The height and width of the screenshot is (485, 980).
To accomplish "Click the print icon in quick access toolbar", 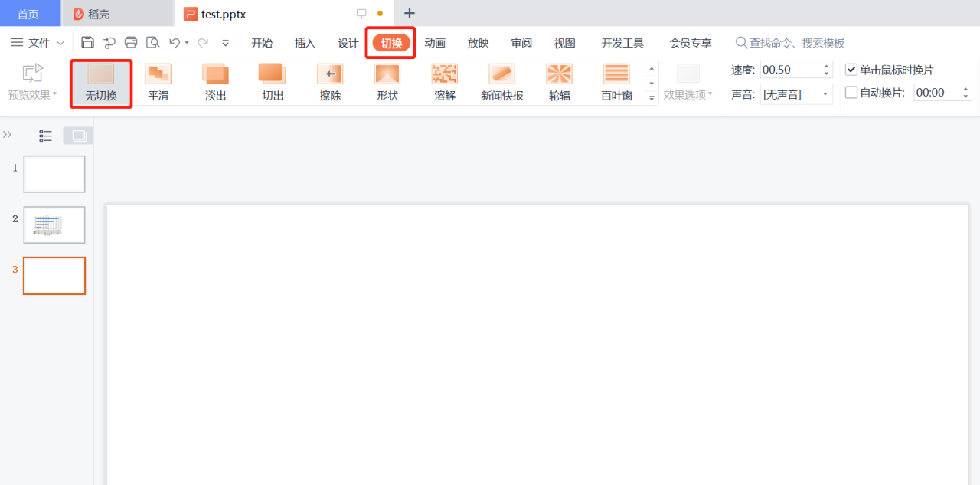I will coord(131,43).
